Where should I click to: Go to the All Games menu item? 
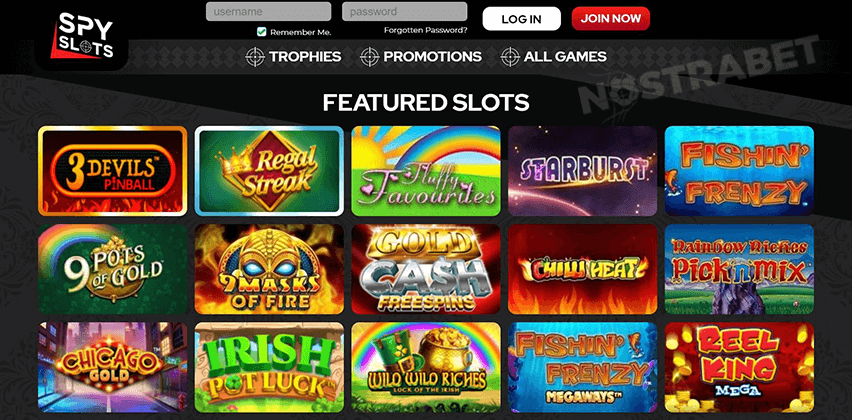565,57
